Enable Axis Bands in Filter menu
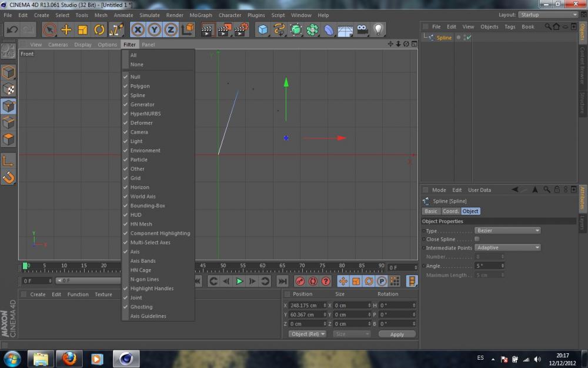The width and height of the screenshot is (588, 368). click(143, 261)
